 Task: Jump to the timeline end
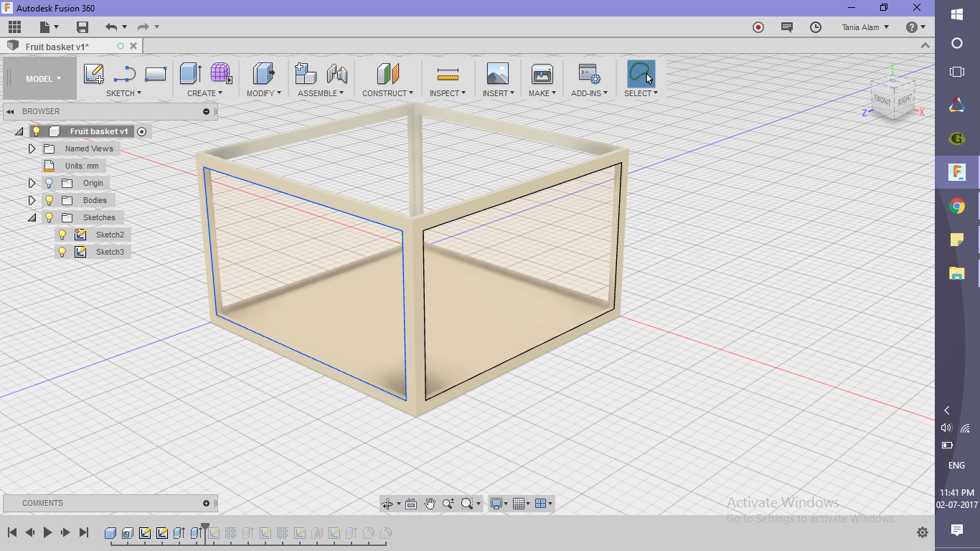84,532
